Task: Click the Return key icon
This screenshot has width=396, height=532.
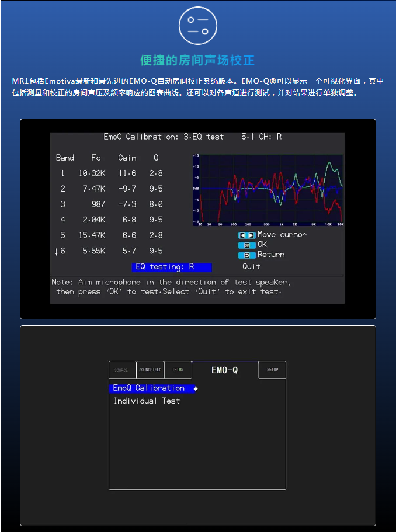Action: click(246, 255)
